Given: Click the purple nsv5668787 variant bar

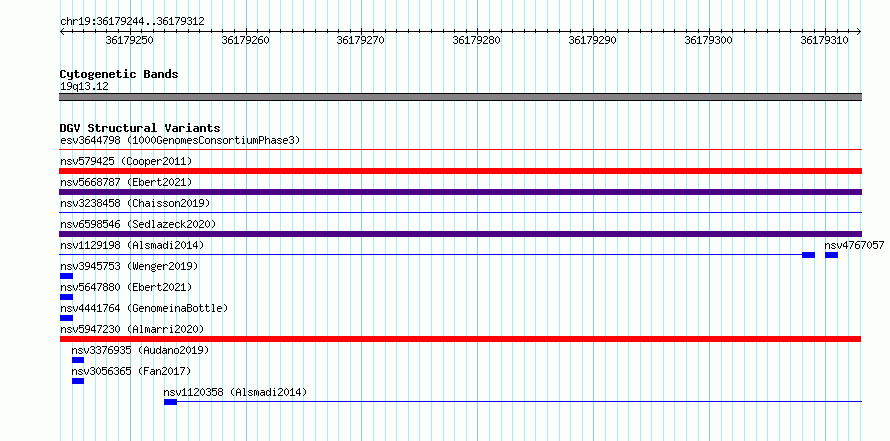Looking at the screenshot, I should [461, 192].
